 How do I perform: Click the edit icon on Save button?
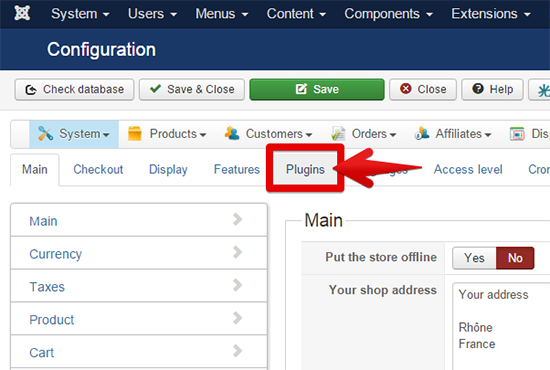point(301,89)
